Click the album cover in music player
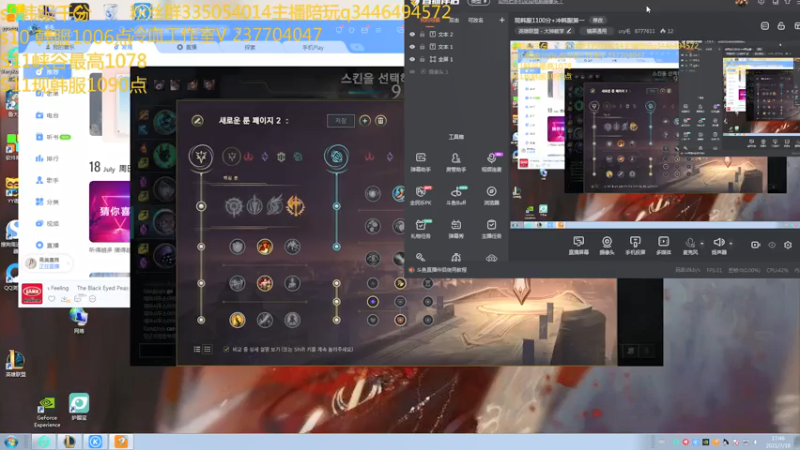The width and height of the screenshot is (800, 450). (x=32, y=294)
